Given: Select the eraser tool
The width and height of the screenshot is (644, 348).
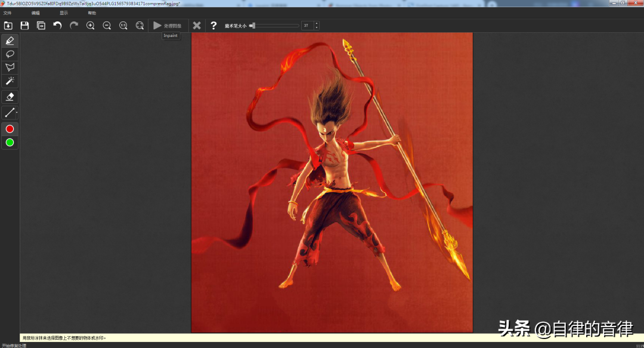Looking at the screenshot, I should coord(10,97).
